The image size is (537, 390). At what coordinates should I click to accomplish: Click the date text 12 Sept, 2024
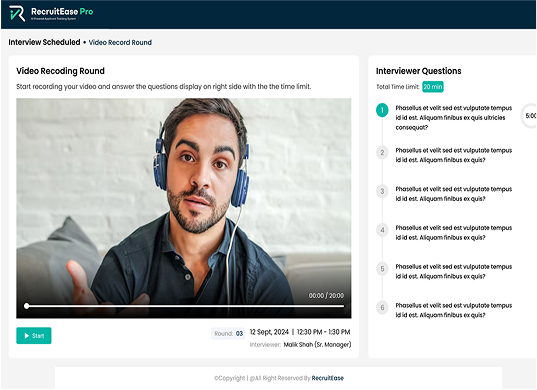point(269,332)
